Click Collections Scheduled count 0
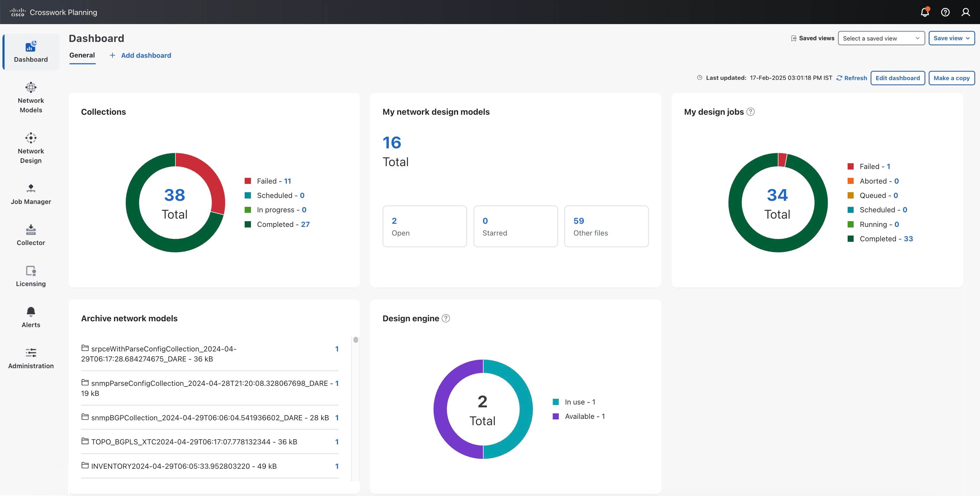The image size is (980, 496). (x=302, y=195)
